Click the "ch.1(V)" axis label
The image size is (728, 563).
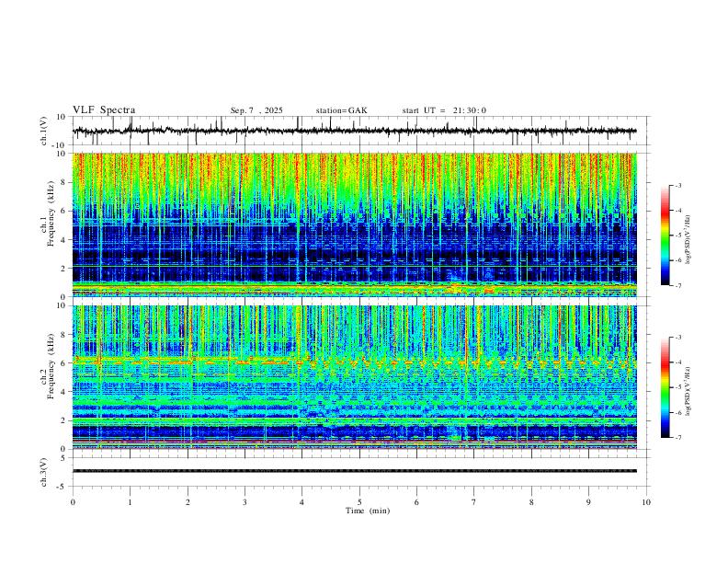point(44,131)
